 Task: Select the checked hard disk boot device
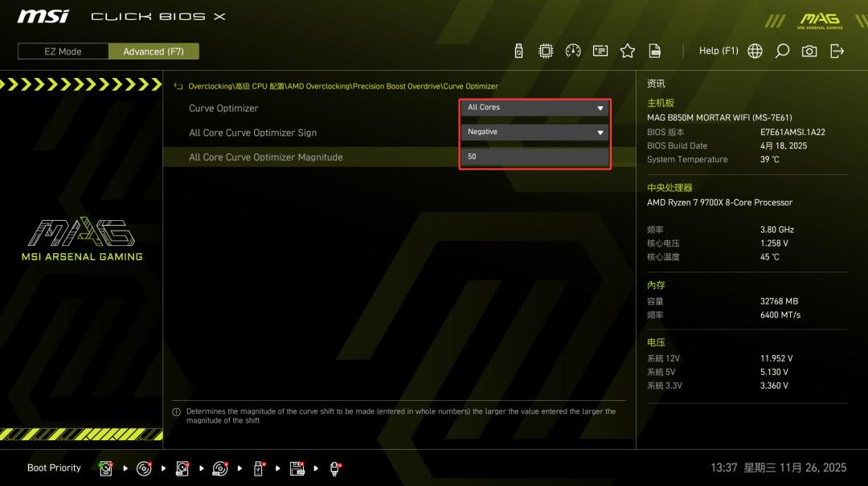106,468
